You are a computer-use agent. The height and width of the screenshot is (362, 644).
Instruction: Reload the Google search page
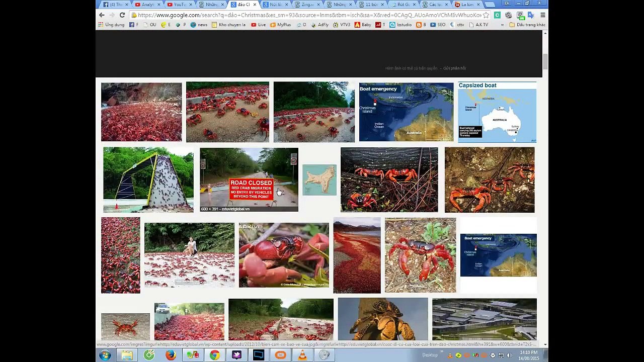122,15
